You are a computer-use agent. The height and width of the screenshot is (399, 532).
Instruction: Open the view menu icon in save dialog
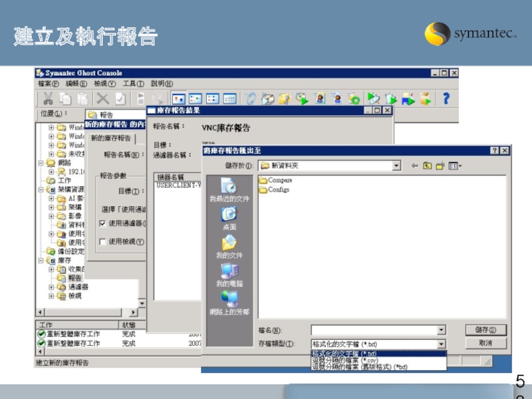pyautogui.click(x=455, y=166)
